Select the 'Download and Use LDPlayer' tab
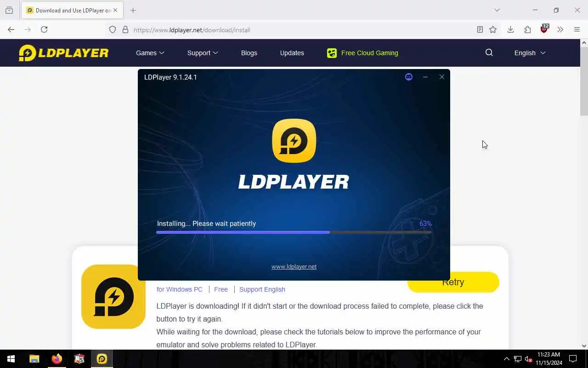Image resolution: width=588 pixels, height=368 pixels. point(72,10)
